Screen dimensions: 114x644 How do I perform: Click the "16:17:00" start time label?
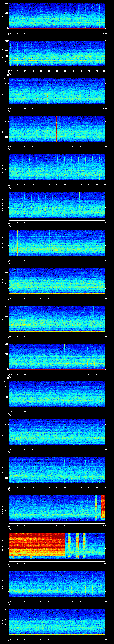click(x=9, y=71)
